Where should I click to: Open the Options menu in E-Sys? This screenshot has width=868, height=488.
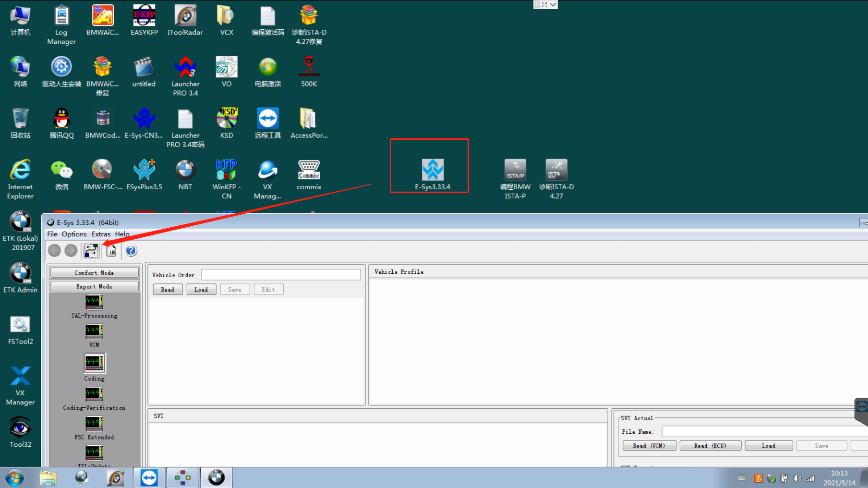coord(74,234)
